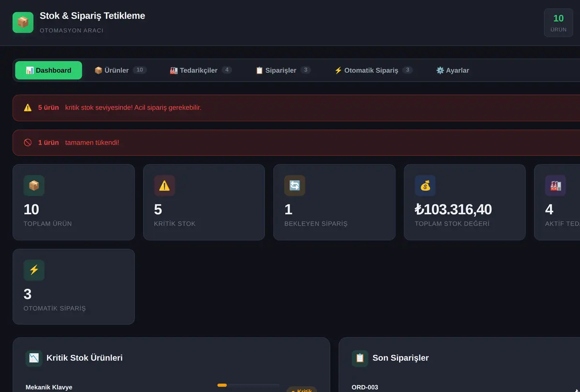This screenshot has width=580, height=392.
Task: Click the warning icon on Kritik Stok card
Action: [x=164, y=186]
